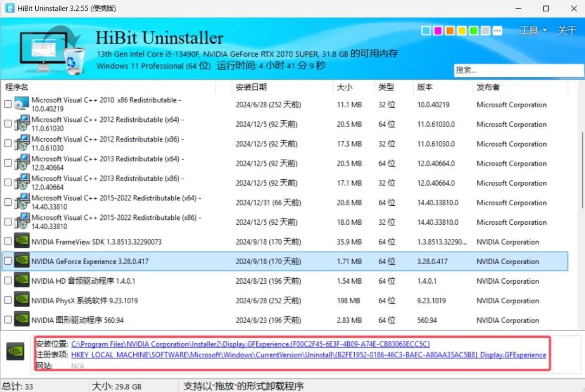Click the 搜索 search field
This screenshot has height=392, width=585.
coord(518,70)
